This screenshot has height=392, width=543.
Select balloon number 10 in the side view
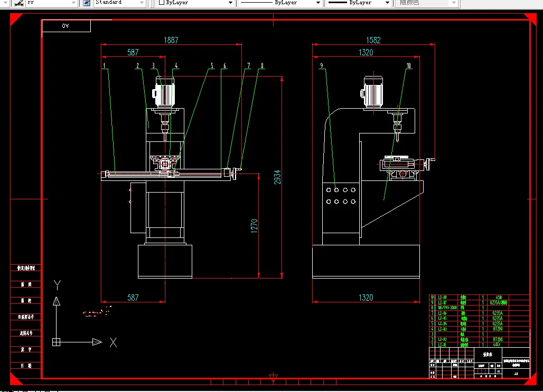tap(409, 65)
